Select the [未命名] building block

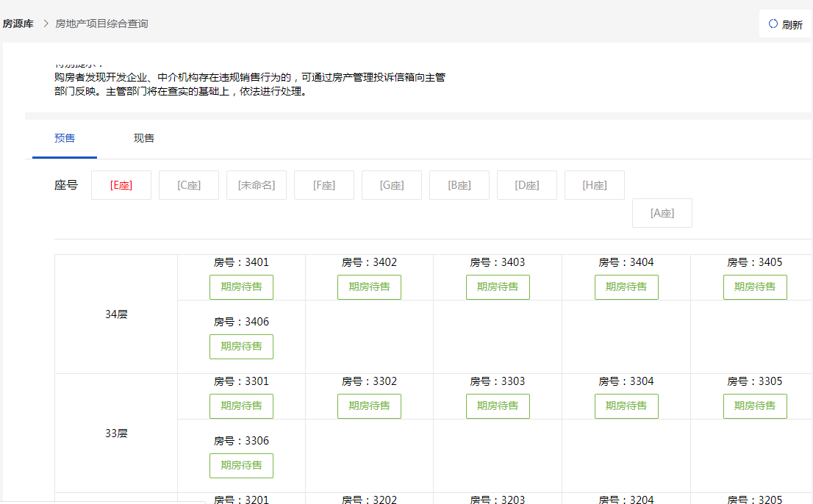point(256,185)
